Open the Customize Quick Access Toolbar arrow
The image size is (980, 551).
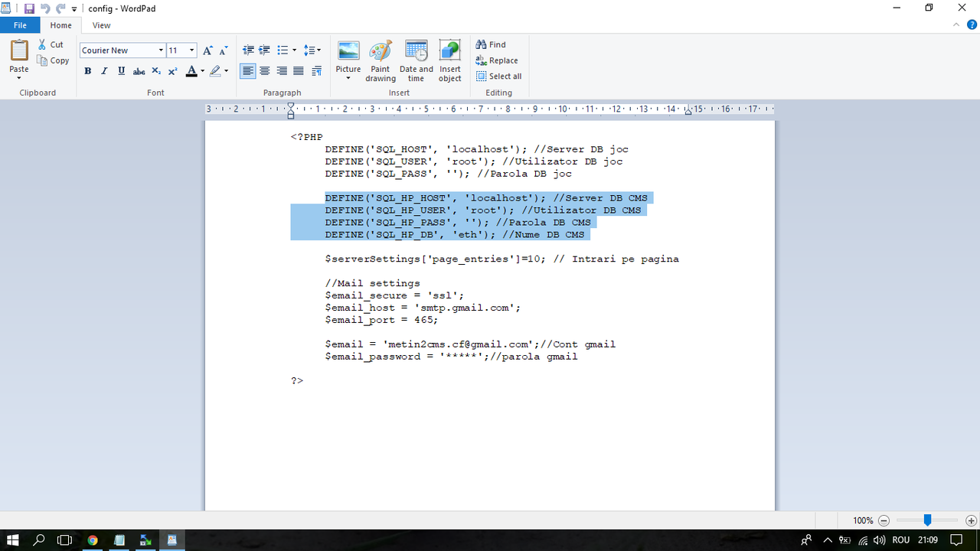[x=74, y=9]
